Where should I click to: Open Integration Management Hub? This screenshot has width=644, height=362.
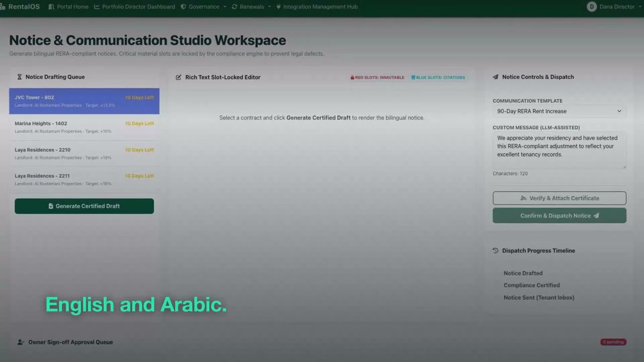[x=316, y=7]
